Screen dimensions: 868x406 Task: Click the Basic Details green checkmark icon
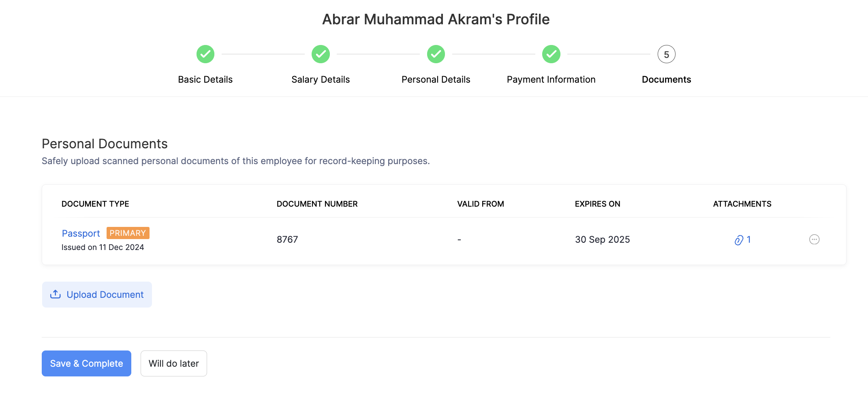click(205, 54)
